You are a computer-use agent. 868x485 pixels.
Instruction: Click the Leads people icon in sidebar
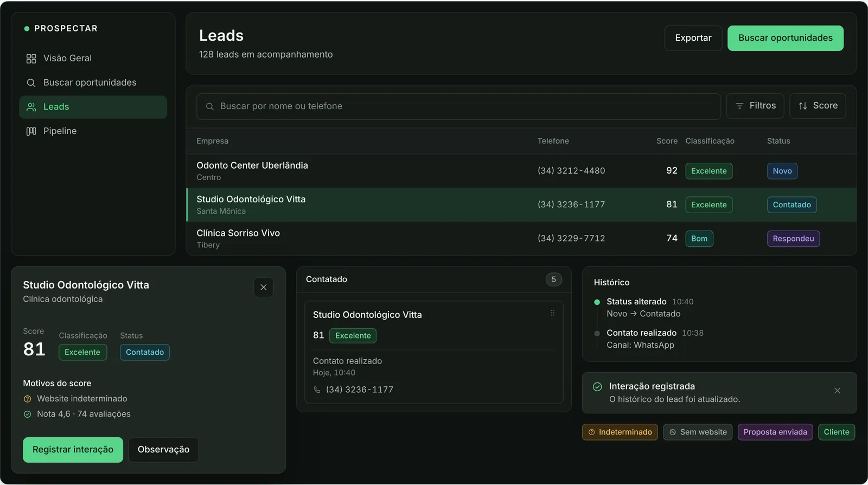coord(31,107)
